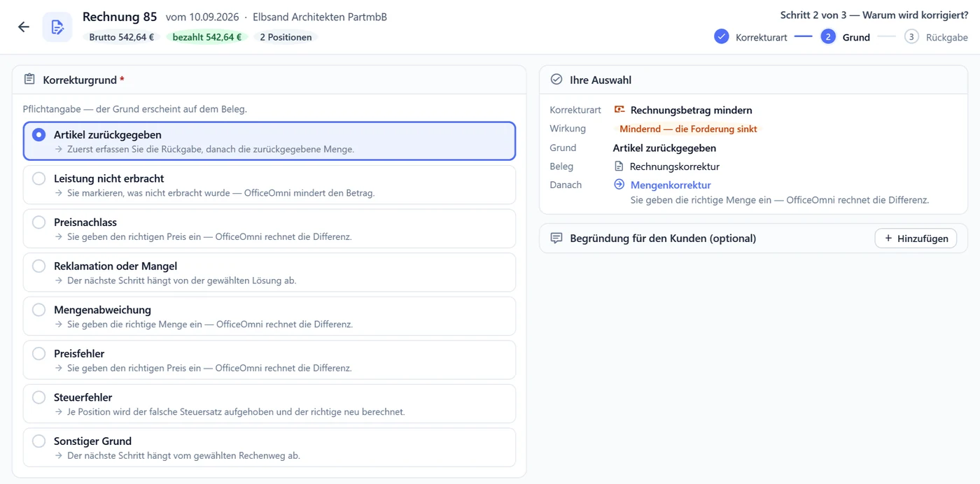Pick the Mengenabweichung radio button
The height and width of the screenshot is (484, 980).
coord(39,310)
